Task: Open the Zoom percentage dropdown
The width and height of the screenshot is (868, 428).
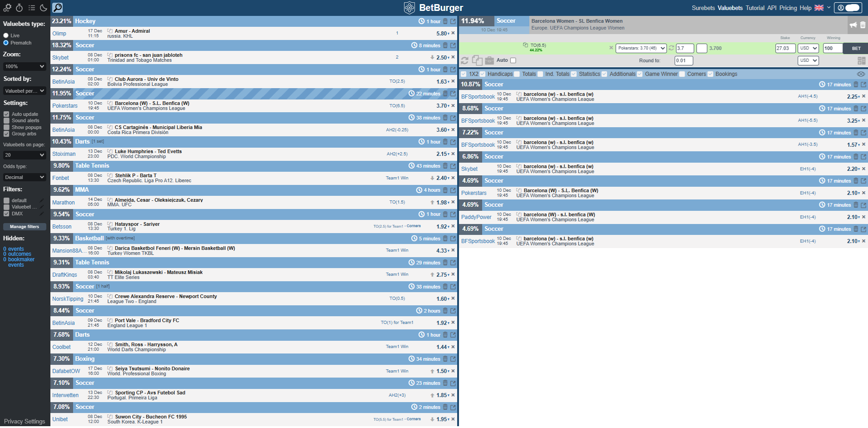Action: point(25,66)
